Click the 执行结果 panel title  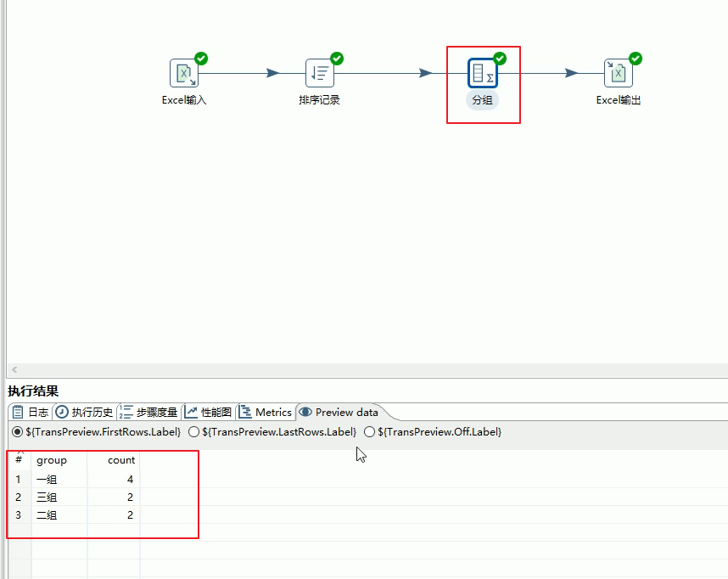(33, 391)
